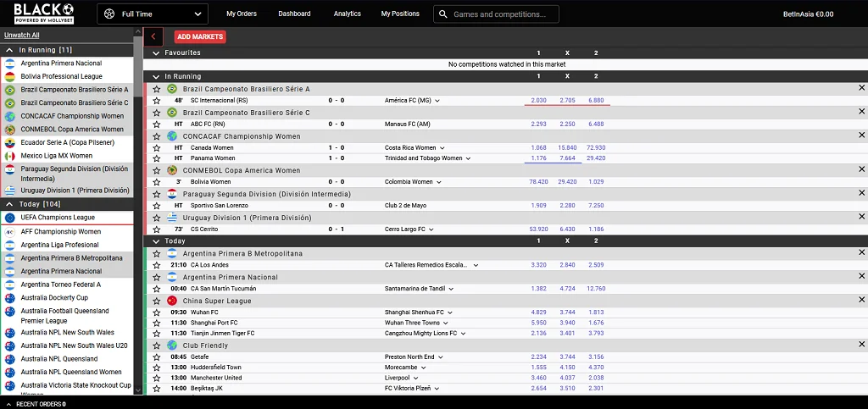The height and width of the screenshot is (409, 868).
Task: Expand markets chevron next to Liverpool
Action: (415, 378)
